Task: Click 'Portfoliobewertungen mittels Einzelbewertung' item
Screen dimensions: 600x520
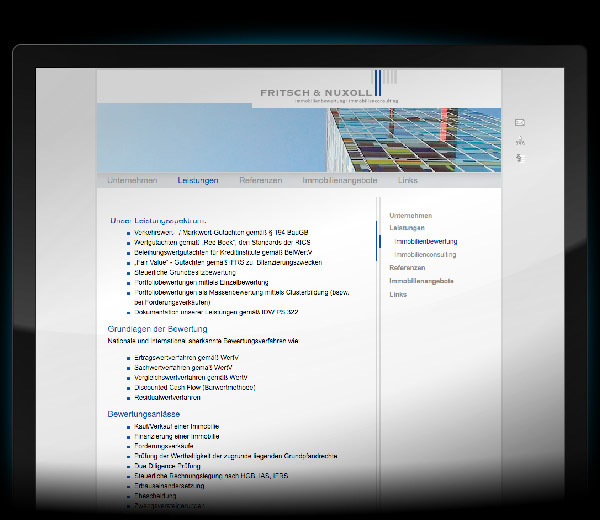Action: [x=201, y=282]
